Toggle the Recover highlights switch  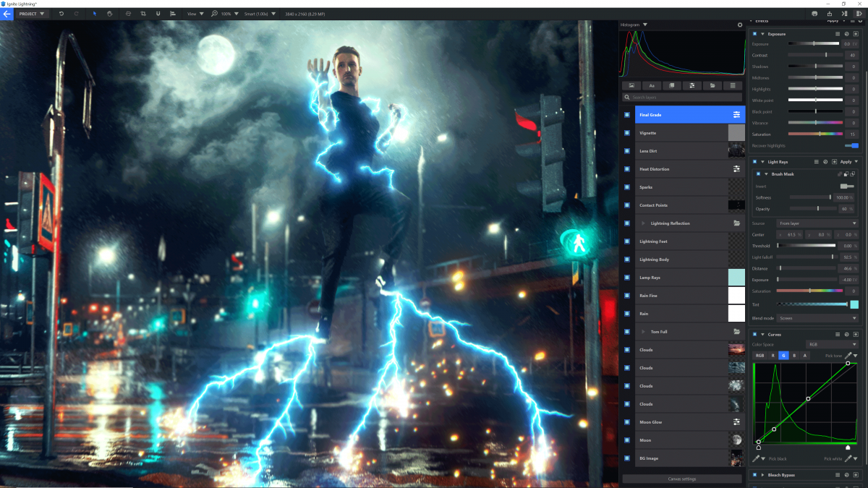(x=853, y=146)
